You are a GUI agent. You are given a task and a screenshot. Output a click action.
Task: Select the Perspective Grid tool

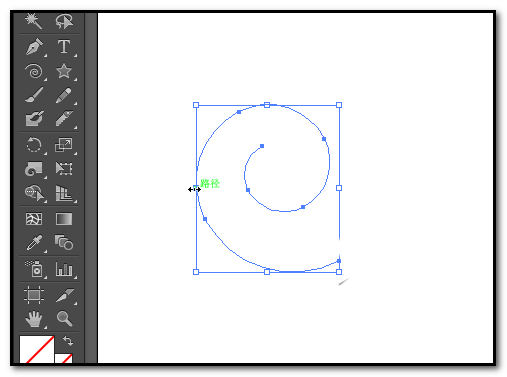tap(64, 193)
